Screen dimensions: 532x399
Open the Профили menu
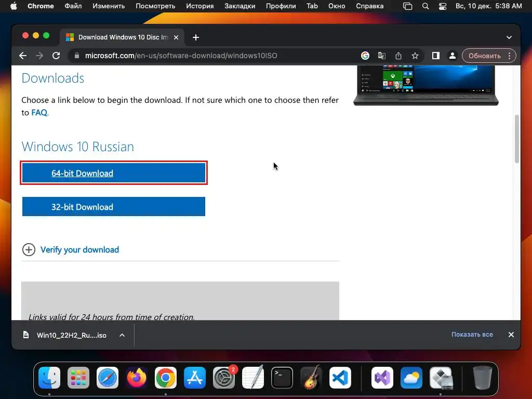[281, 6]
